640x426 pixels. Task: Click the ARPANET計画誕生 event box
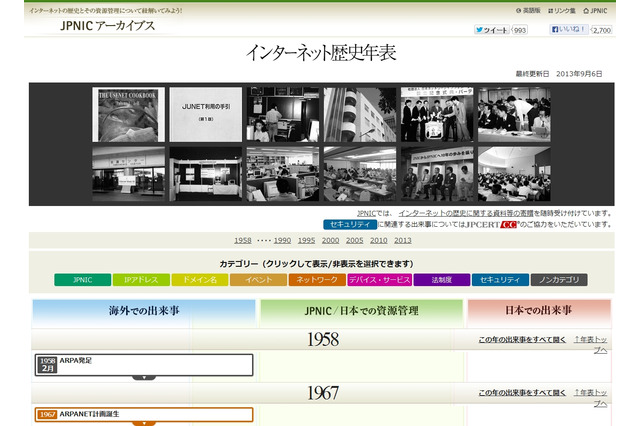(144, 415)
